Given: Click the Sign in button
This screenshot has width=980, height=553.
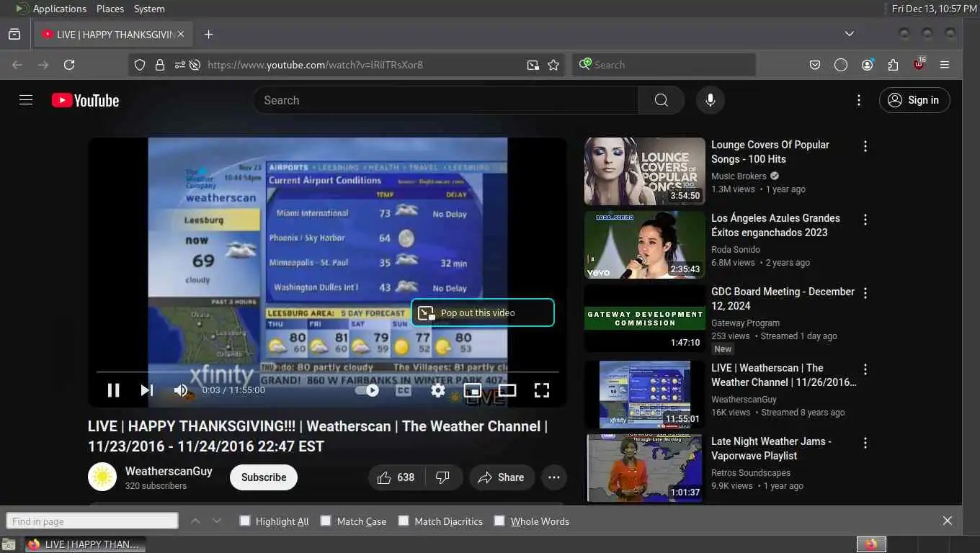Looking at the screenshot, I should click(914, 100).
